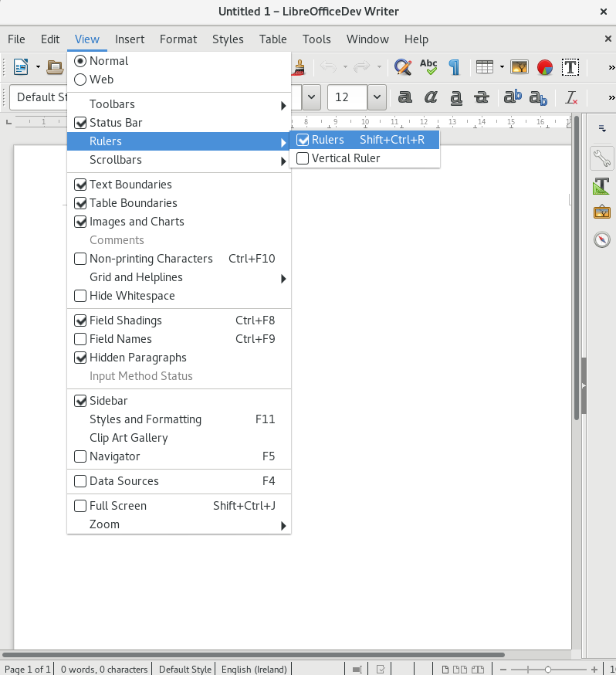Click English (Ireland) language in status bar
Viewport: 616px width, 675px height.
pyautogui.click(x=254, y=670)
